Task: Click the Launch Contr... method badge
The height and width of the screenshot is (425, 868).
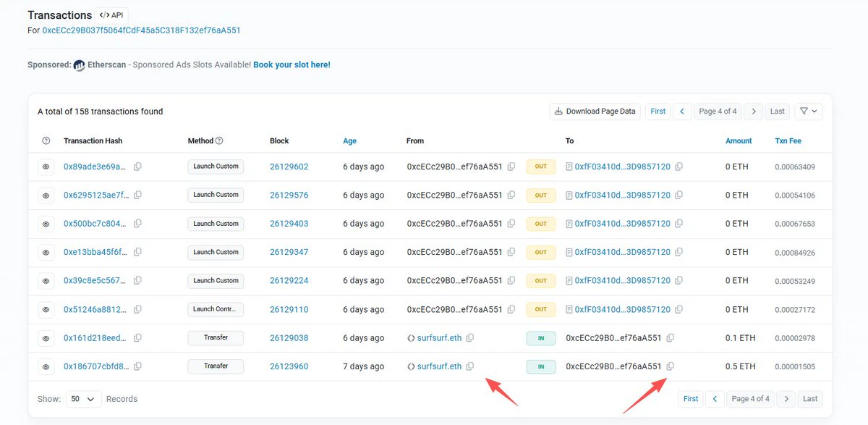Action: coord(216,309)
